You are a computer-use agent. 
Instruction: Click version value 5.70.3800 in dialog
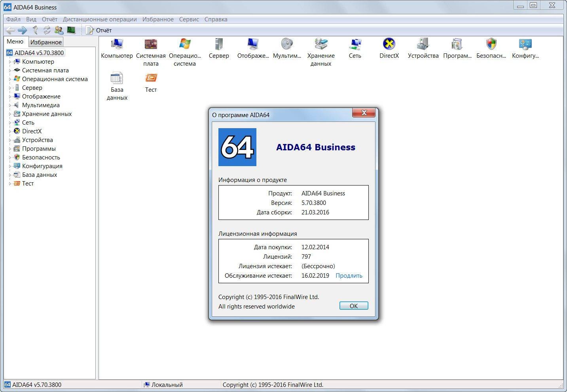pos(314,203)
